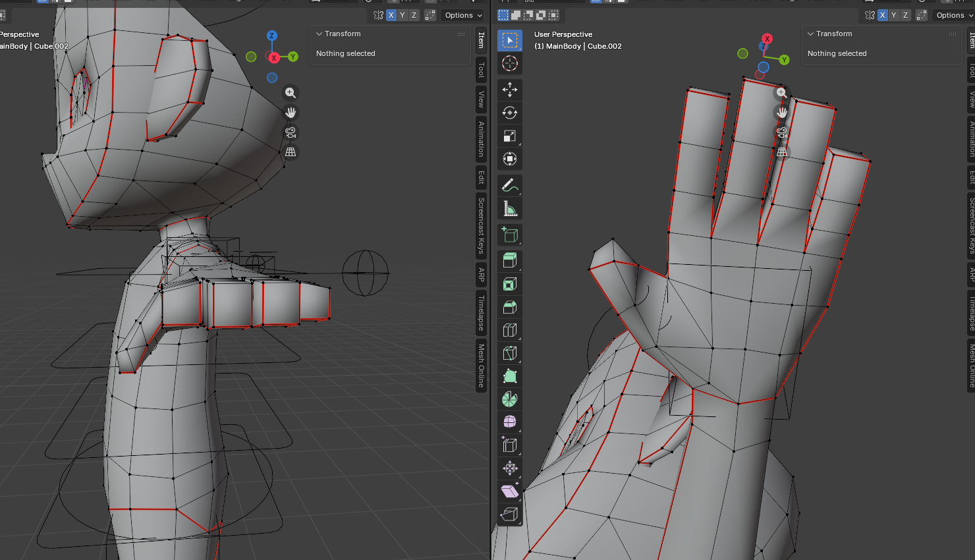Click green Y axis on right gizmo

coord(784,60)
